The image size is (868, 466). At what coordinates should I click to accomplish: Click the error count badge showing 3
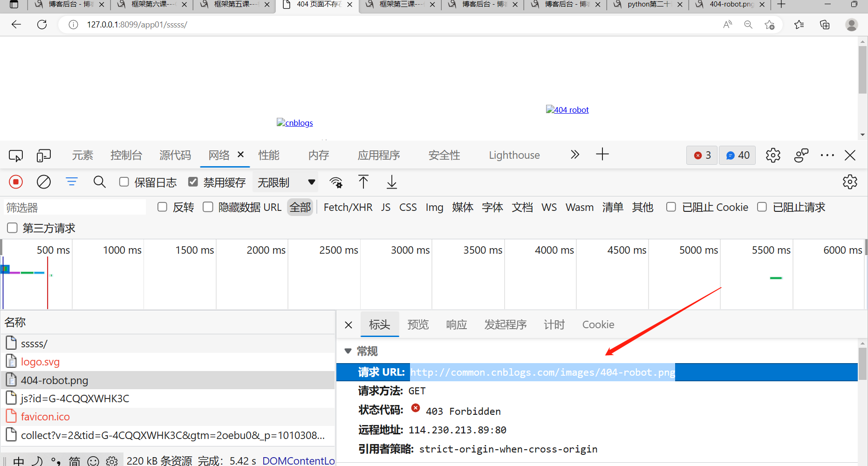[x=702, y=155]
